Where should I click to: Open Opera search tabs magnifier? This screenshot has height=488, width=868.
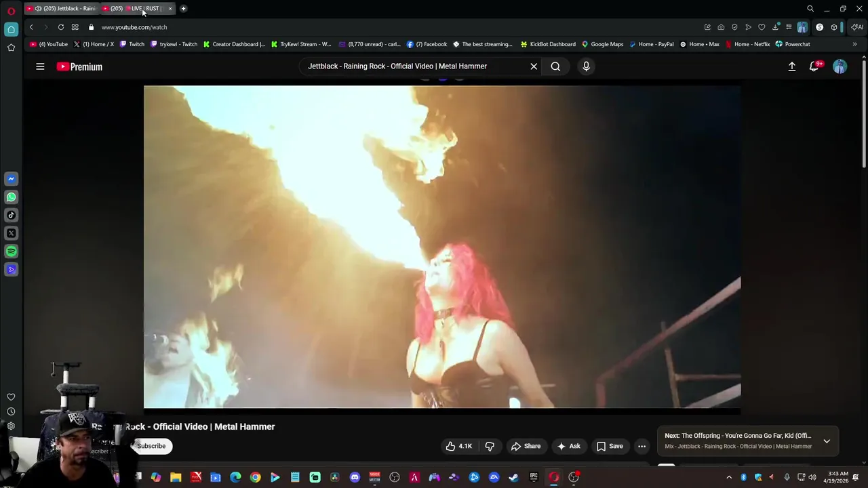810,9
